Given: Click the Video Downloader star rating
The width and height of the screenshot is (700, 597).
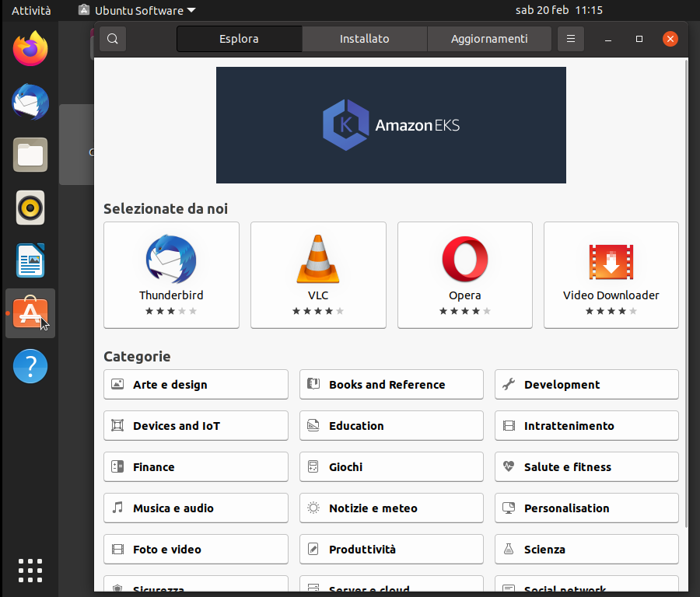Looking at the screenshot, I should pos(611,311).
